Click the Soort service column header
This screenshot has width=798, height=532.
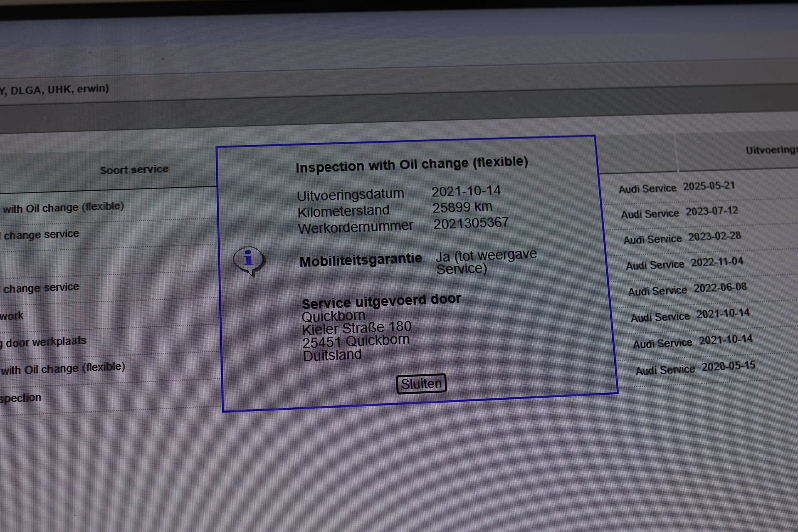pos(134,170)
